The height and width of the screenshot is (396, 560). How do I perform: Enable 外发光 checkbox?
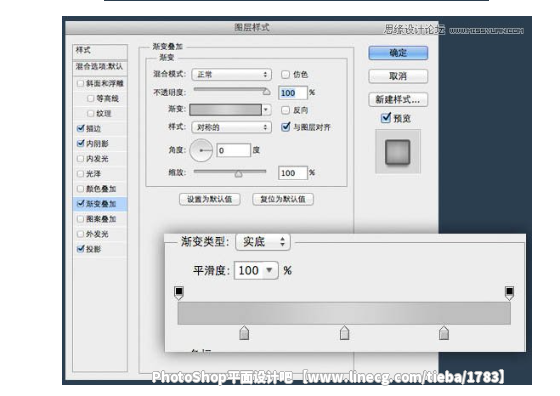click(80, 234)
